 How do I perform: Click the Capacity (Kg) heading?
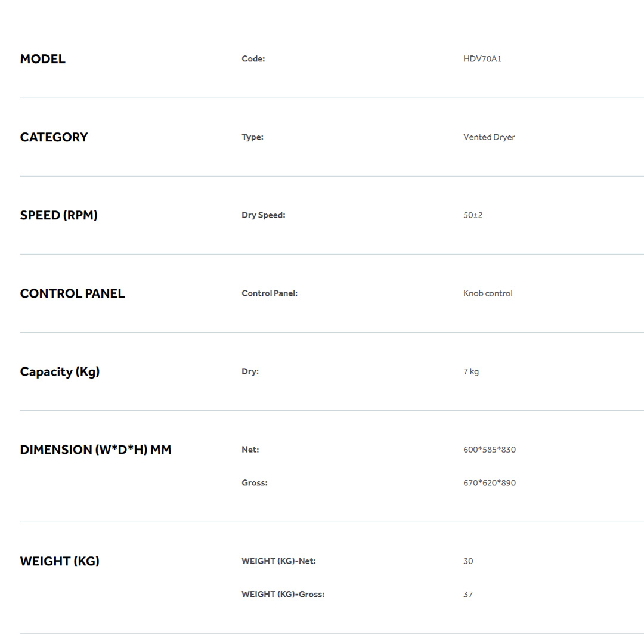[x=60, y=371]
